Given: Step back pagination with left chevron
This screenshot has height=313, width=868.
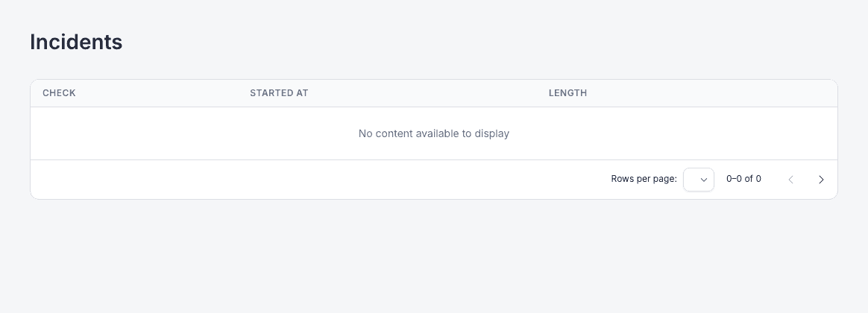Looking at the screenshot, I should tap(791, 179).
